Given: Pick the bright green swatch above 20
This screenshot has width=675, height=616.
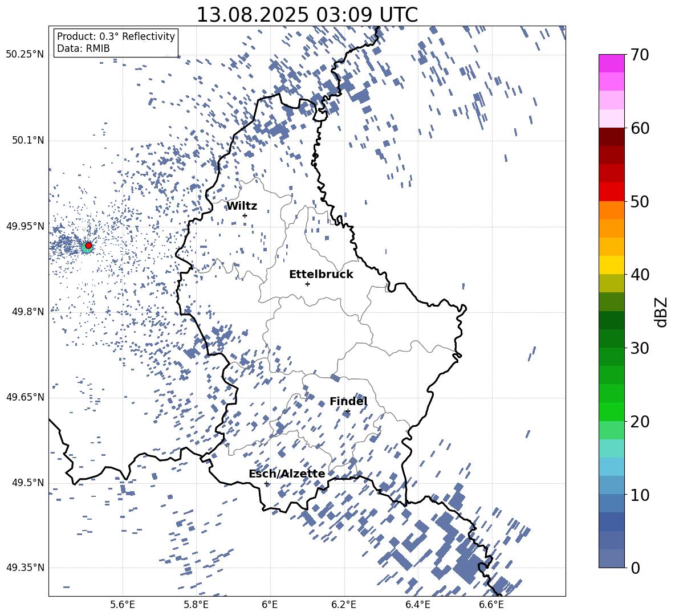Looking at the screenshot, I should point(612,411).
